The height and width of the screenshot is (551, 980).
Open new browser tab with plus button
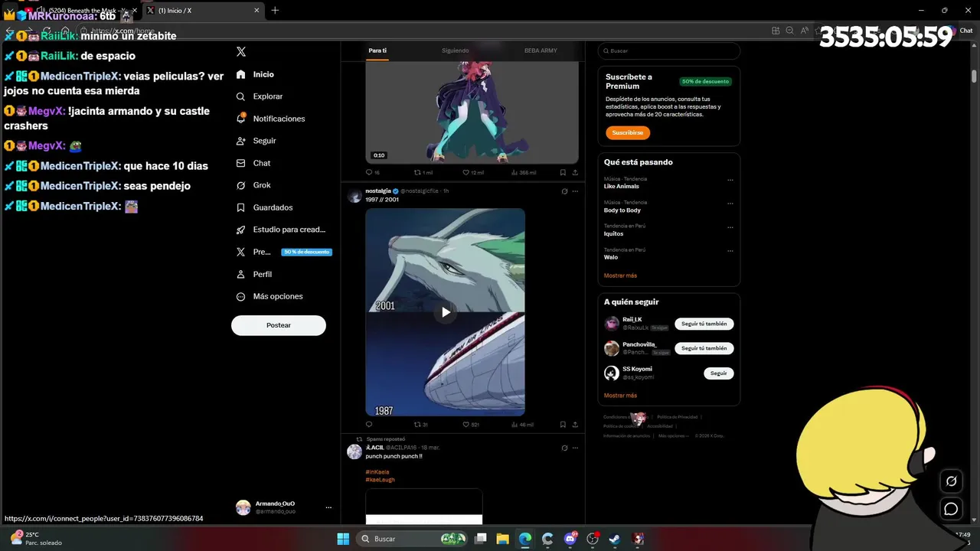275,10
